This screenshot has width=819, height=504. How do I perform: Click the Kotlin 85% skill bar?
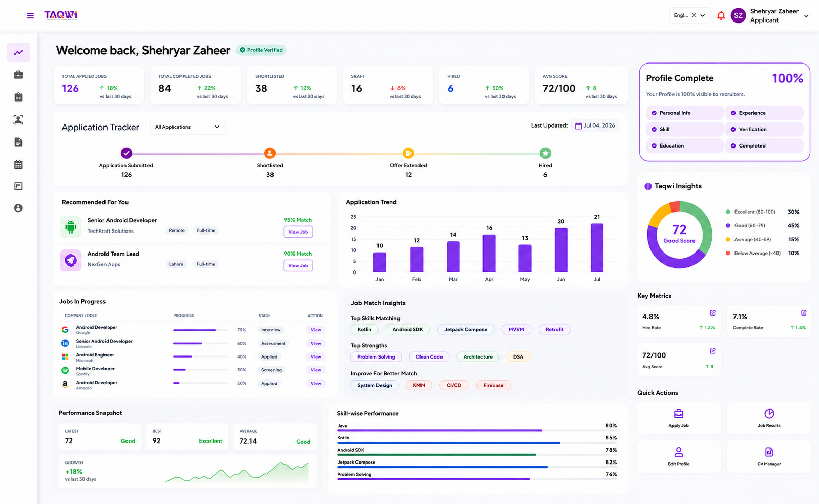coord(476,443)
